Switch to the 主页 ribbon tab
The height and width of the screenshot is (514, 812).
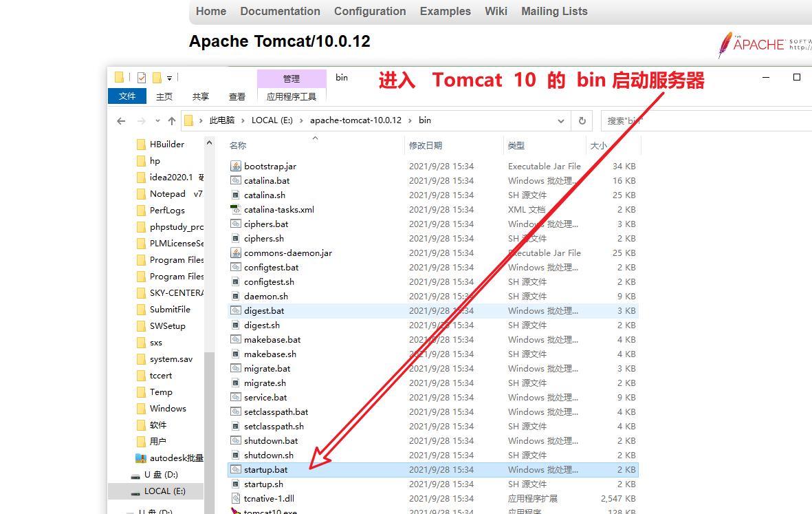tap(164, 96)
